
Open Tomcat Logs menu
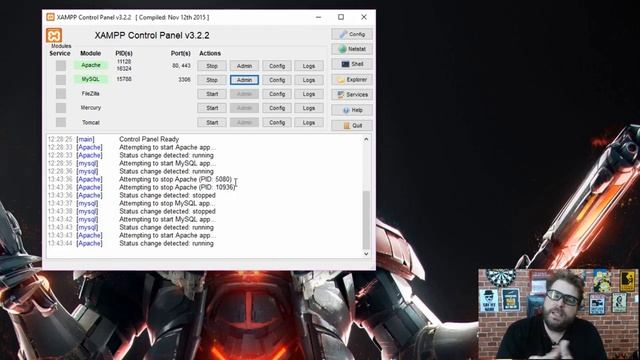[x=309, y=122]
